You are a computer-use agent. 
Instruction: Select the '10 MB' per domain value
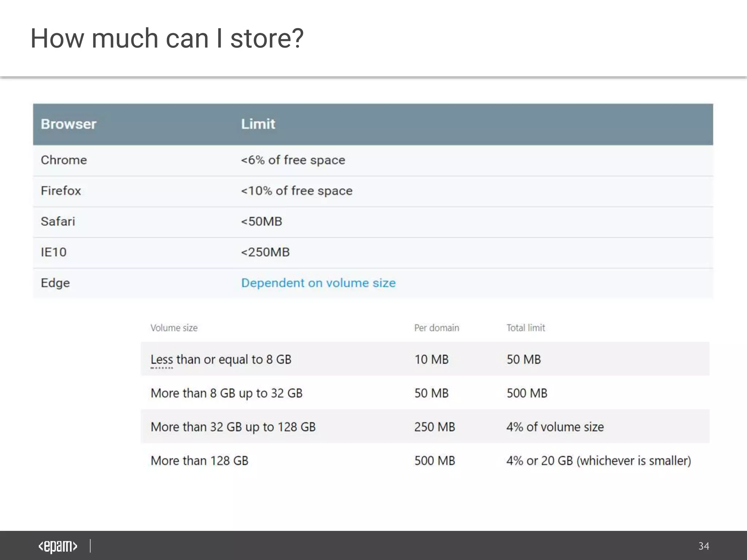[x=431, y=359]
